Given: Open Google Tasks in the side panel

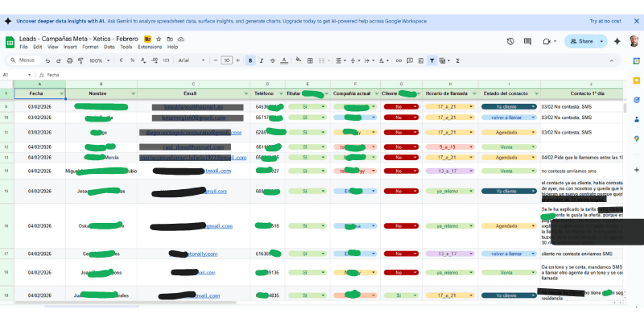Looking at the screenshot, I should [x=636, y=100].
